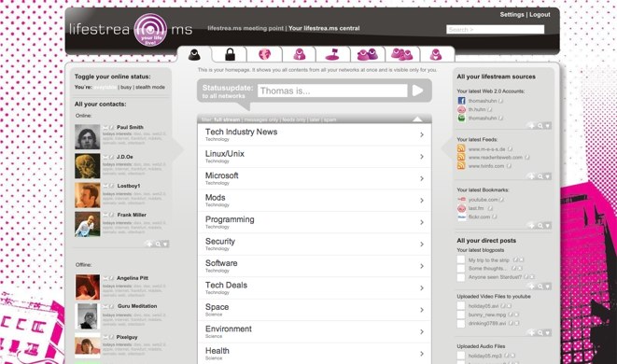The width and height of the screenshot is (617, 364).
Task: Check box beside Anyone seen Stardust
Action: click(x=461, y=277)
